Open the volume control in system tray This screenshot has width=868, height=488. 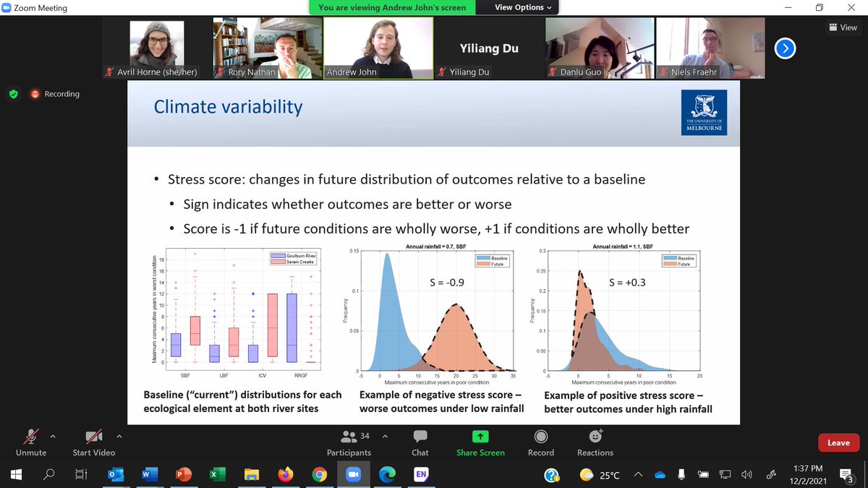click(x=746, y=475)
